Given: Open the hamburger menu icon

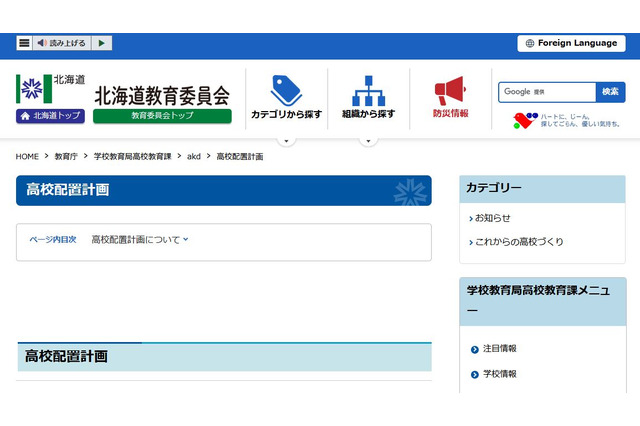Looking at the screenshot, I should (x=24, y=43).
